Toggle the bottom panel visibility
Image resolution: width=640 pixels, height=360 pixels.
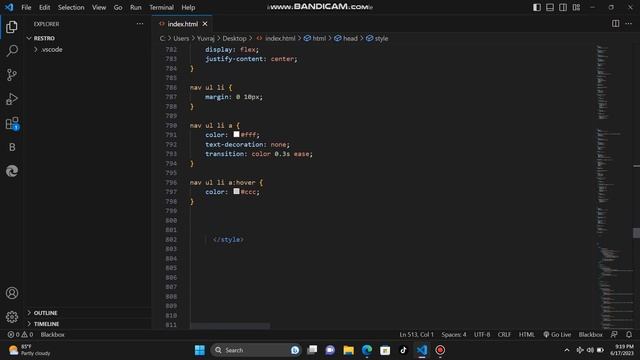click(x=550, y=7)
